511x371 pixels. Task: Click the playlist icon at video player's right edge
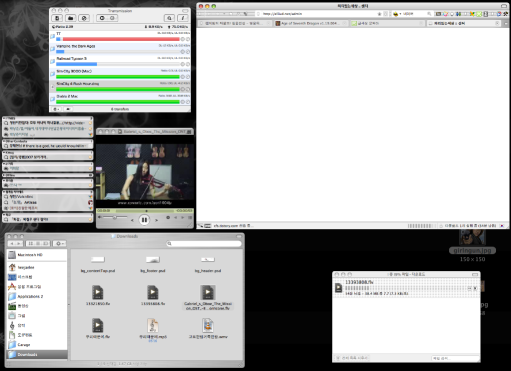click(190, 218)
